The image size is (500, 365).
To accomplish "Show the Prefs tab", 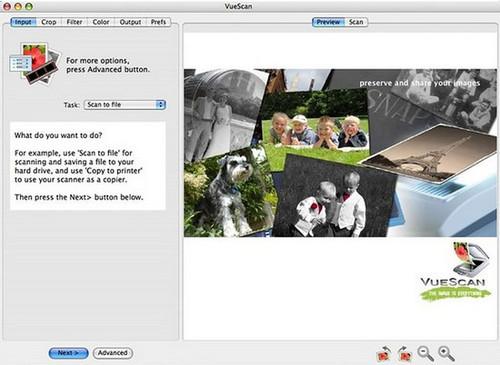I will pos(158,22).
